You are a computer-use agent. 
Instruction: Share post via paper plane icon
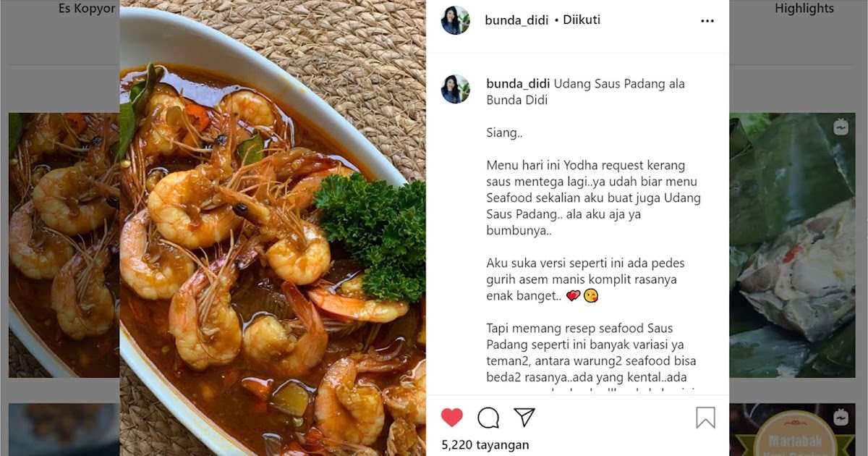click(x=524, y=417)
